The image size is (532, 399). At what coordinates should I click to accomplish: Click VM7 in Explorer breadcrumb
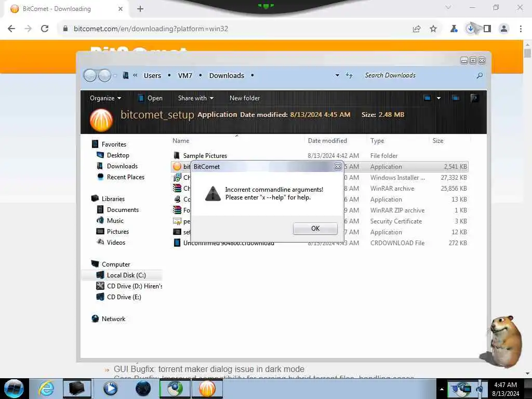point(185,75)
